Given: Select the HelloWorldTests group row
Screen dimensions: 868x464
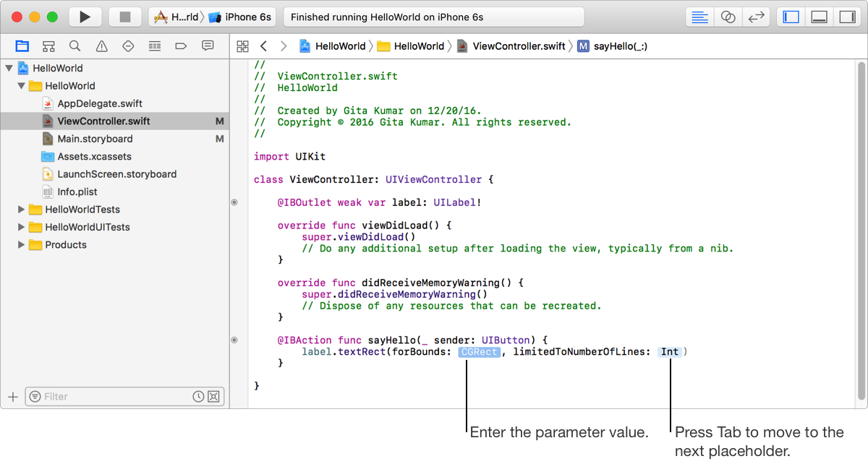Looking at the screenshot, I should 114,210.
